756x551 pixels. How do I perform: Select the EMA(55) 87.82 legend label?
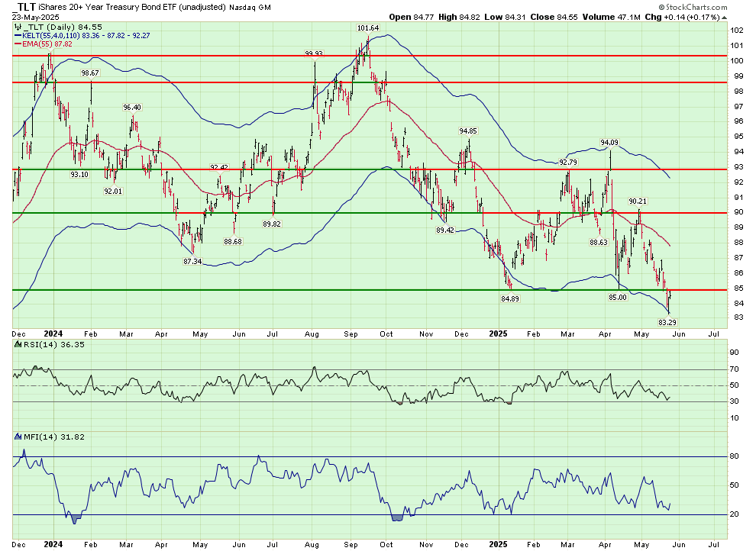(x=47, y=44)
